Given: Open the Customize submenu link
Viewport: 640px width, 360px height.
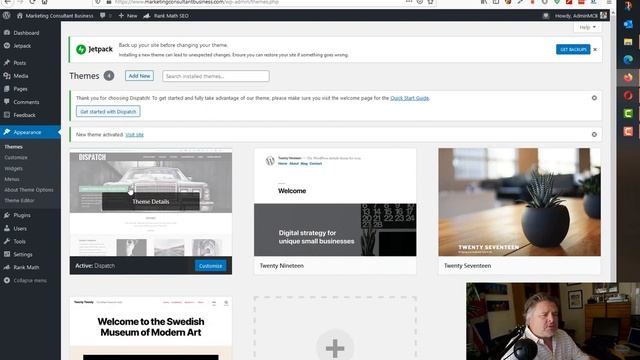Looking at the screenshot, I should point(16,158).
